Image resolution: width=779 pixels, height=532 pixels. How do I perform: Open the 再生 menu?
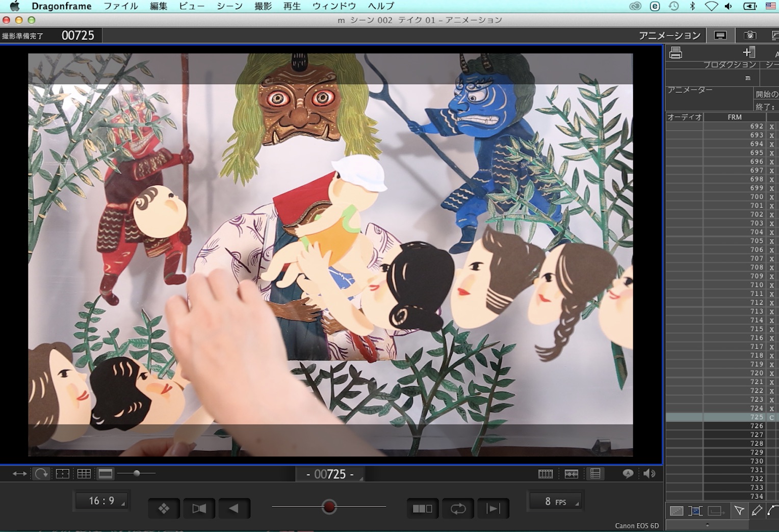(x=292, y=6)
